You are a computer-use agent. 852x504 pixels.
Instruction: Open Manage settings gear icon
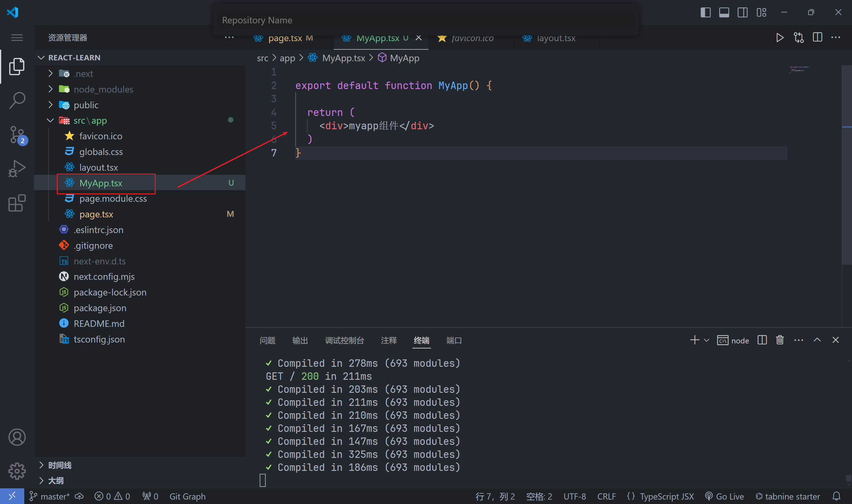[17, 471]
